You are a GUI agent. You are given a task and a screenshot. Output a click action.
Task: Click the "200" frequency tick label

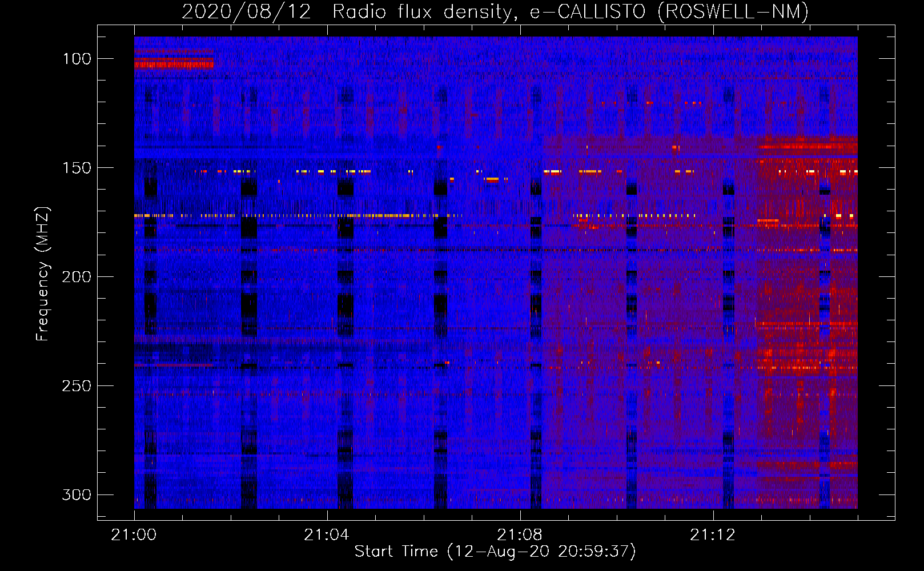pyautogui.click(x=77, y=277)
